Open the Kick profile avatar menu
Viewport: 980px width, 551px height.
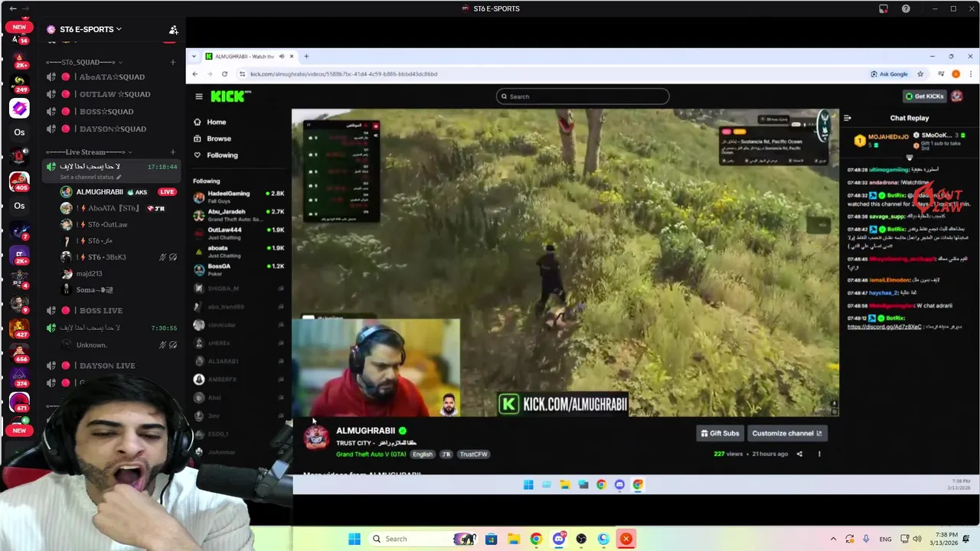click(957, 96)
